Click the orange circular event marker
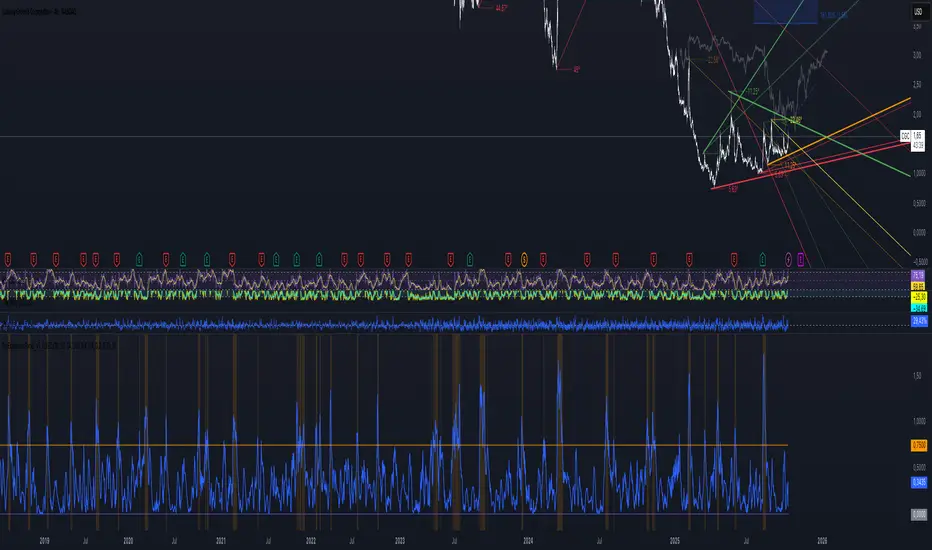 click(524, 259)
